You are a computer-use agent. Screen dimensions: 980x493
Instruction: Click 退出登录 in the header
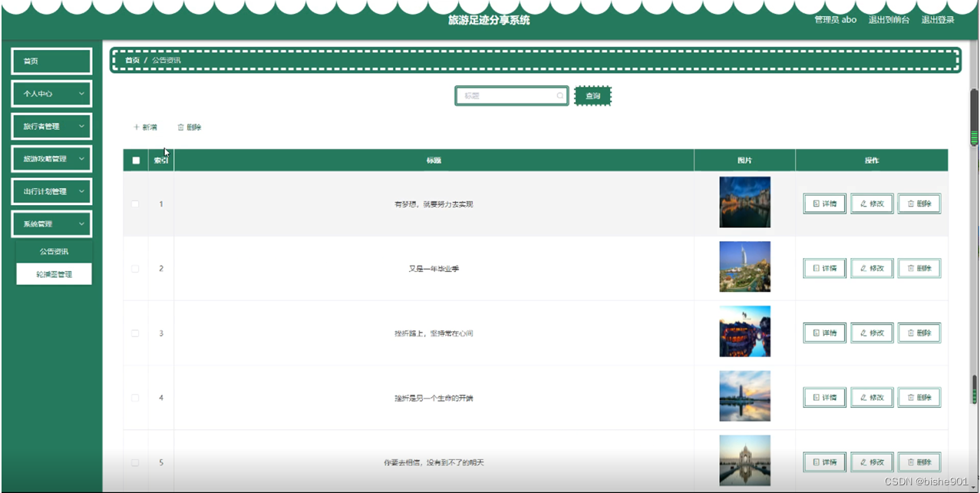click(938, 20)
